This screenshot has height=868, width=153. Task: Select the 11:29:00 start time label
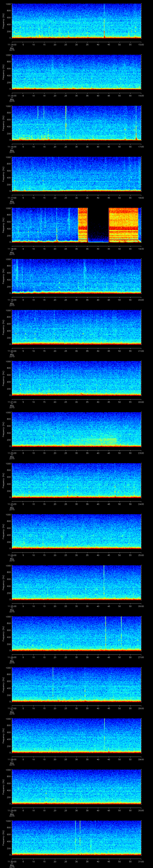12,810
